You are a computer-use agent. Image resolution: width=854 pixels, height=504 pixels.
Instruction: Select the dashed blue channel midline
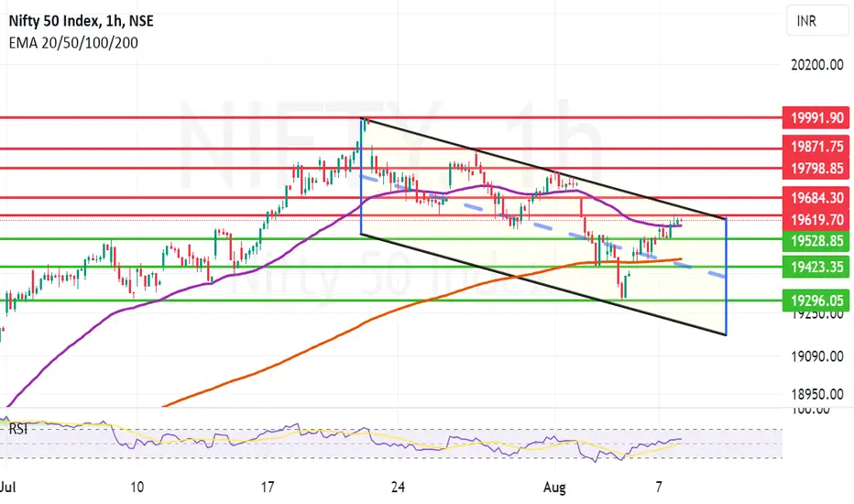[x=544, y=227]
